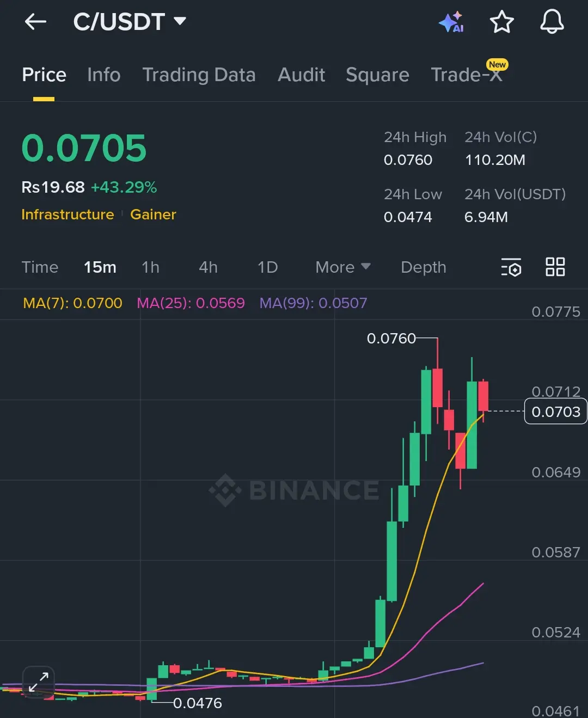This screenshot has height=718, width=588.
Task: Tap the MA(99): 0.0507 indicator label
Action: coord(313,303)
